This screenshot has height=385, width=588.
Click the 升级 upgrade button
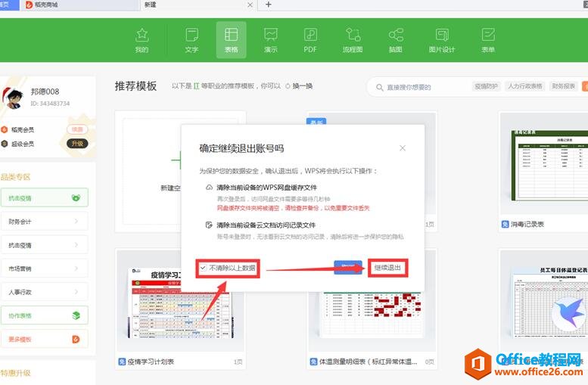pyautogui.click(x=78, y=144)
